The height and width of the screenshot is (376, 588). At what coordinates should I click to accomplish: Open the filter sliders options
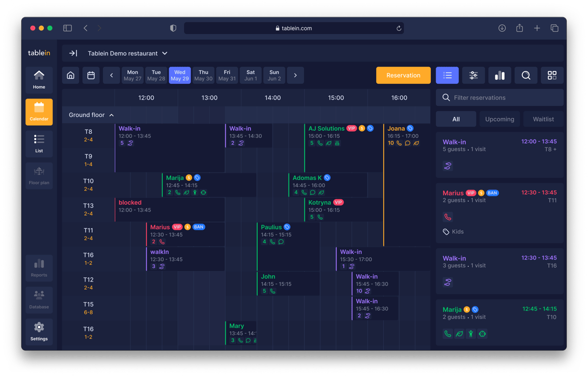[473, 75]
